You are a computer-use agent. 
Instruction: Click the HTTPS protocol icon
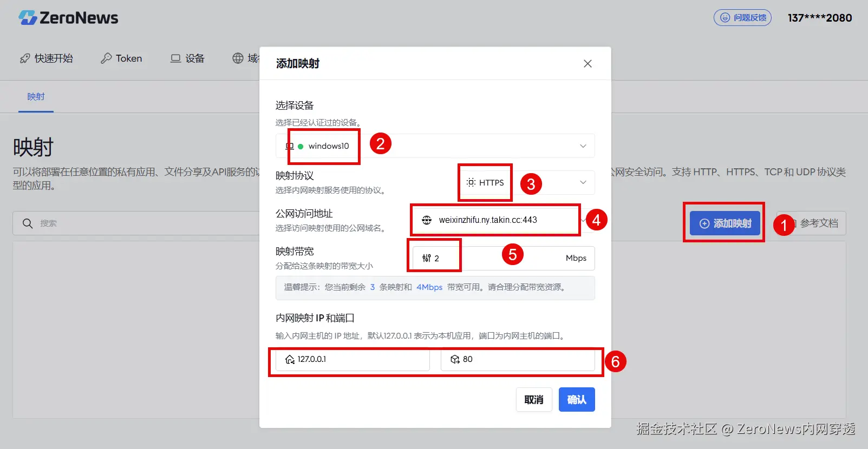471,183
